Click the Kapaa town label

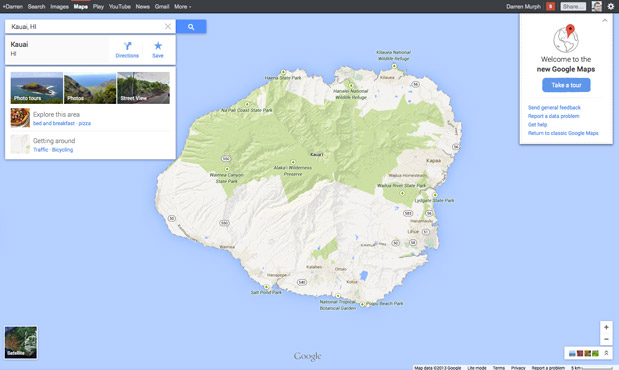point(433,161)
